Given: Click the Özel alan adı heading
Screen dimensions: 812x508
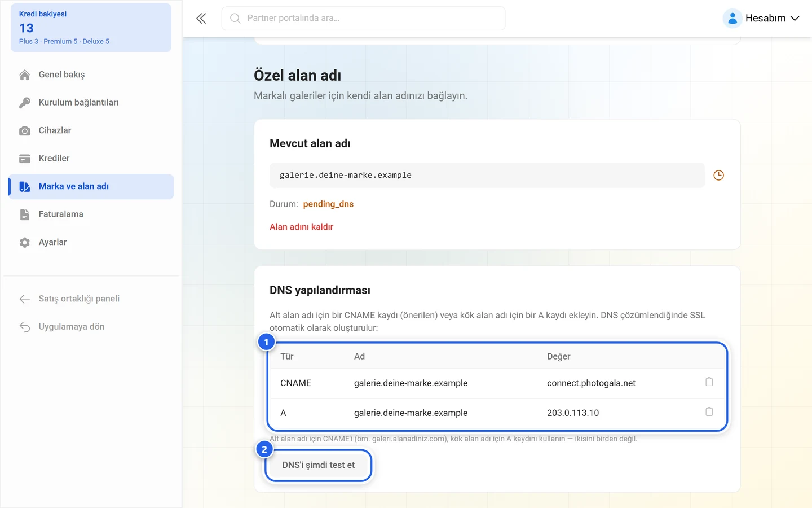Looking at the screenshot, I should (297, 76).
